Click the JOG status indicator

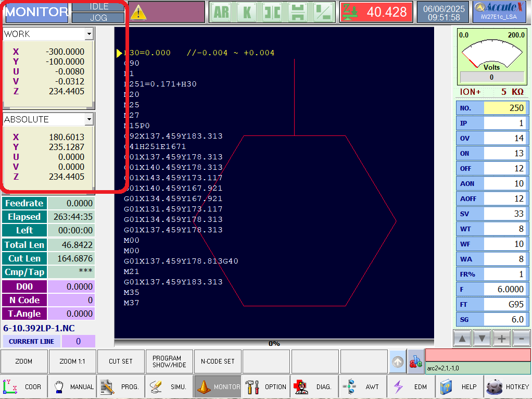click(99, 18)
